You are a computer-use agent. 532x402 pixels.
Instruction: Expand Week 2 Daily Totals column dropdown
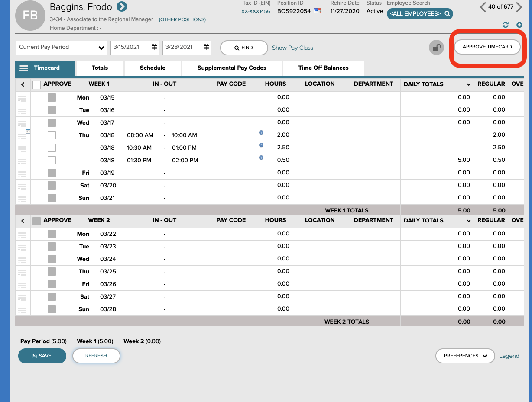point(468,221)
